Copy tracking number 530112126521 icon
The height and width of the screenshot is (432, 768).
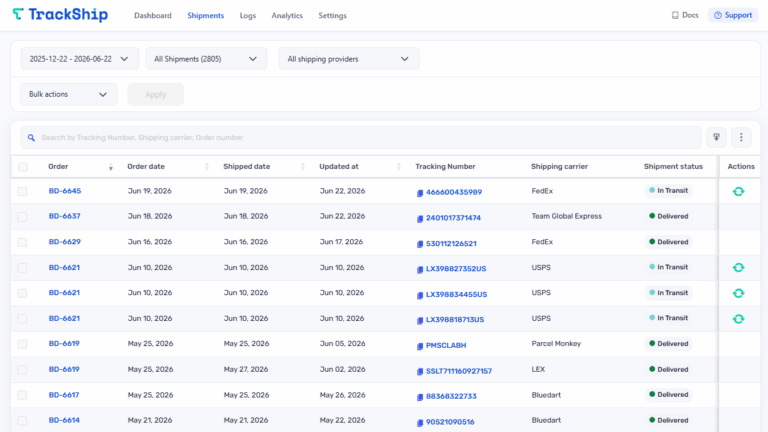coord(420,244)
